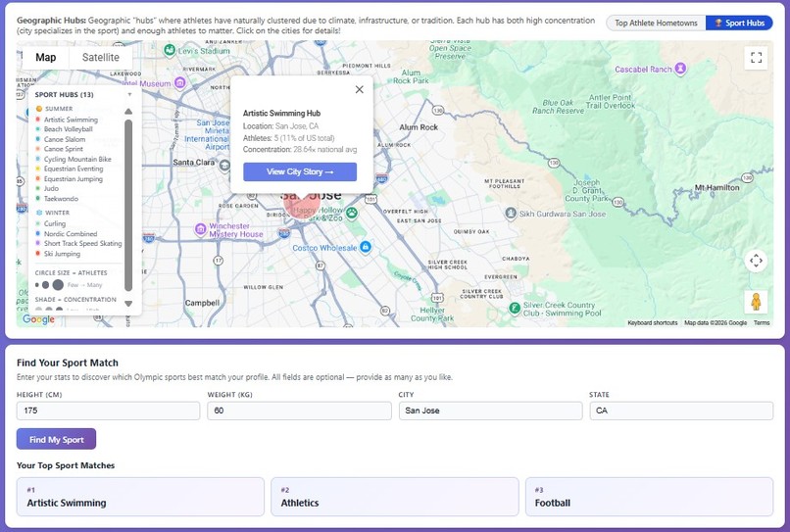Select the Sport Hubs toggle
This screenshot has width=790, height=532.
(739, 24)
